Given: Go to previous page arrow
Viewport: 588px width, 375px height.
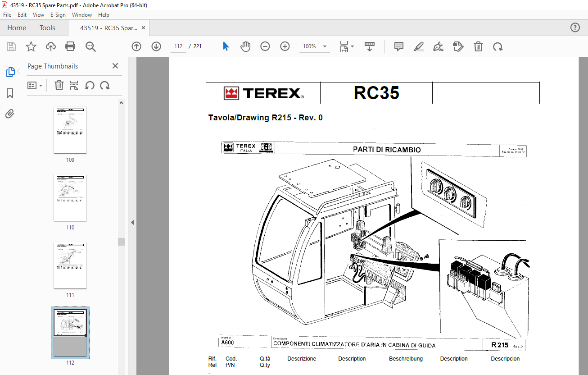Looking at the screenshot, I should pos(136,46).
